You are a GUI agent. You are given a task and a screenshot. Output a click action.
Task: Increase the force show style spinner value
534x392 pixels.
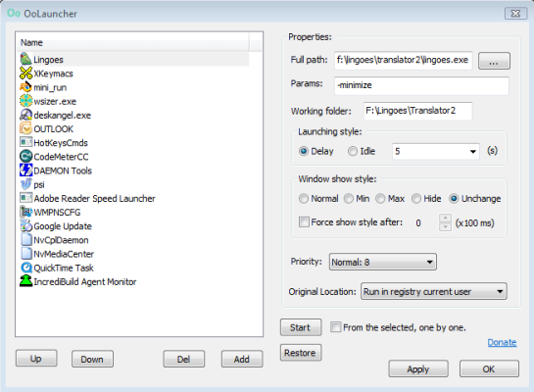[x=445, y=219]
